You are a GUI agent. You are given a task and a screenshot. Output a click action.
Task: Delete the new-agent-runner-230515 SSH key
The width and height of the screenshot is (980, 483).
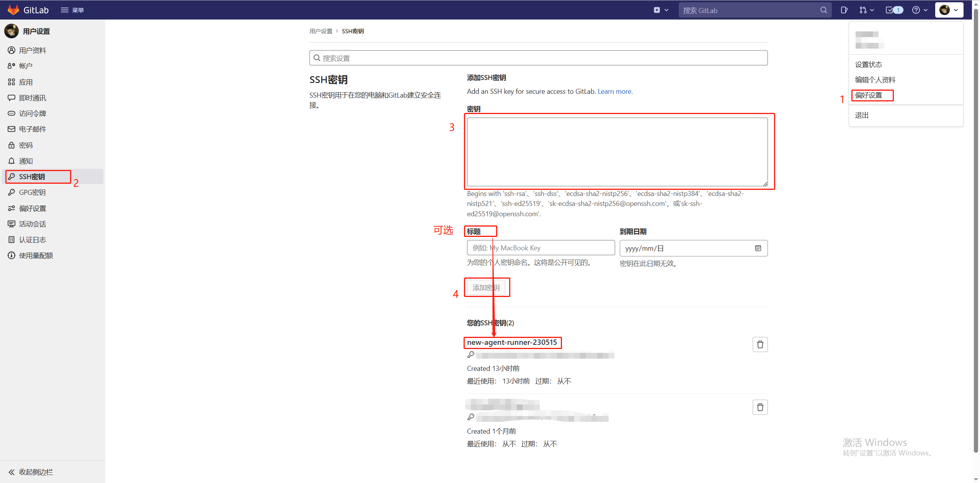(x=760, y=344)
